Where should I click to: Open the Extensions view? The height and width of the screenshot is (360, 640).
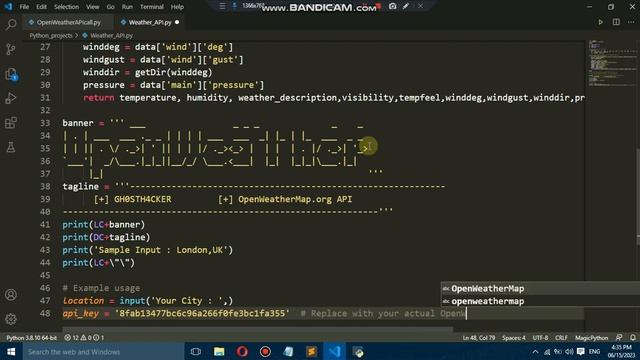coord(11,122)
